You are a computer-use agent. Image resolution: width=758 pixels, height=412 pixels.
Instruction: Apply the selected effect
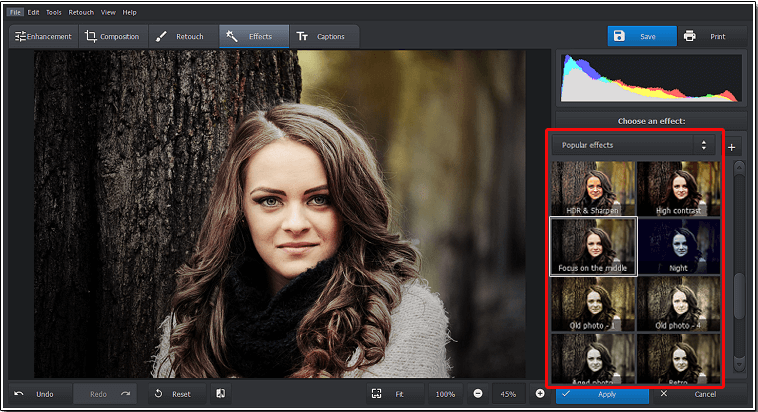pos(602,394)
